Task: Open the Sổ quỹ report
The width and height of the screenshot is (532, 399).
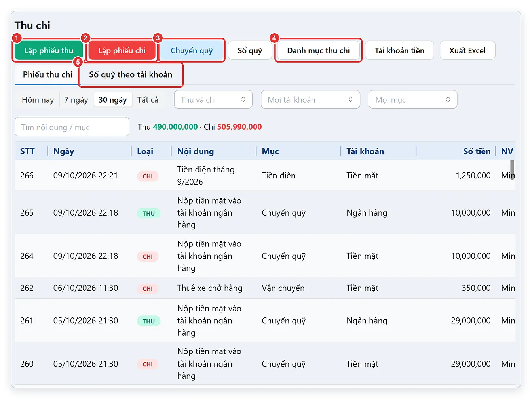Action: [250, 50]
